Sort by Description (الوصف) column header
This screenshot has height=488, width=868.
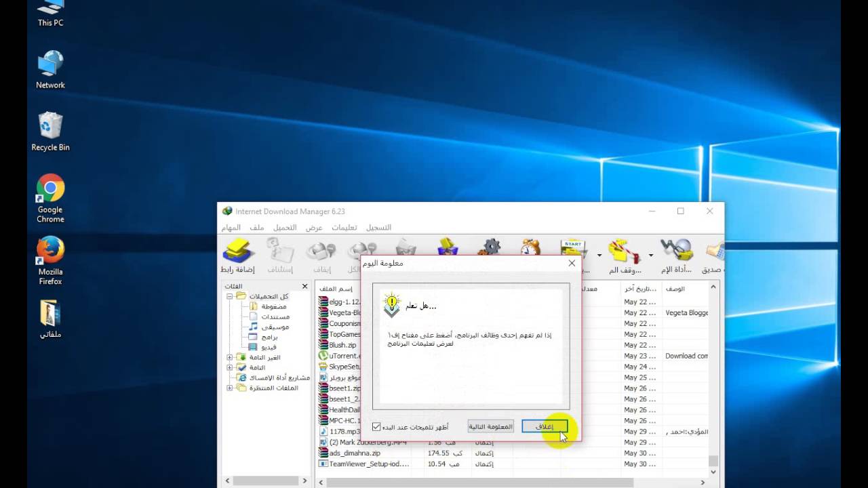click(686, 289)
